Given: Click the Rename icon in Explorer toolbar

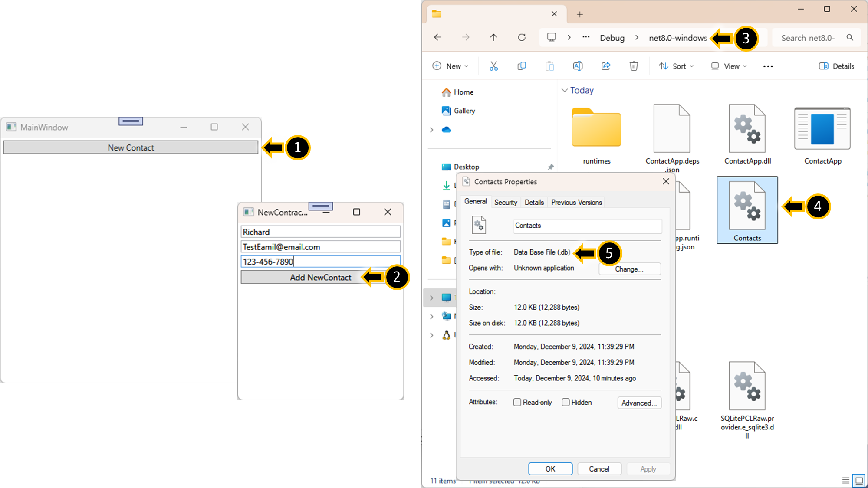Looking at the screenshot, I should [578, 66].
